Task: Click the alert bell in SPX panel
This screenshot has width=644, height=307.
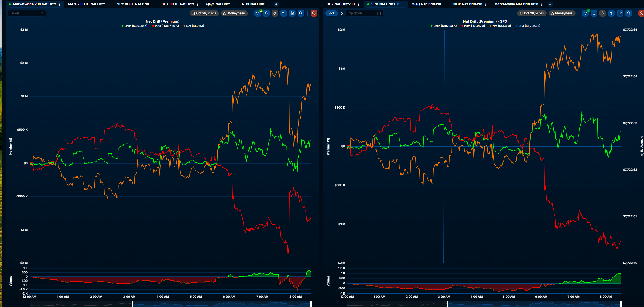Action: coord(594,13)
